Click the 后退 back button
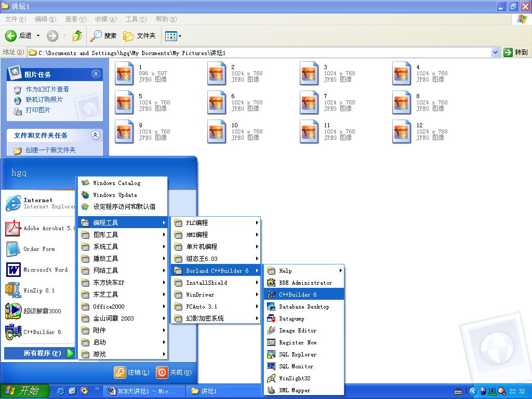This screenshot has height=399, width=532. 18,36
